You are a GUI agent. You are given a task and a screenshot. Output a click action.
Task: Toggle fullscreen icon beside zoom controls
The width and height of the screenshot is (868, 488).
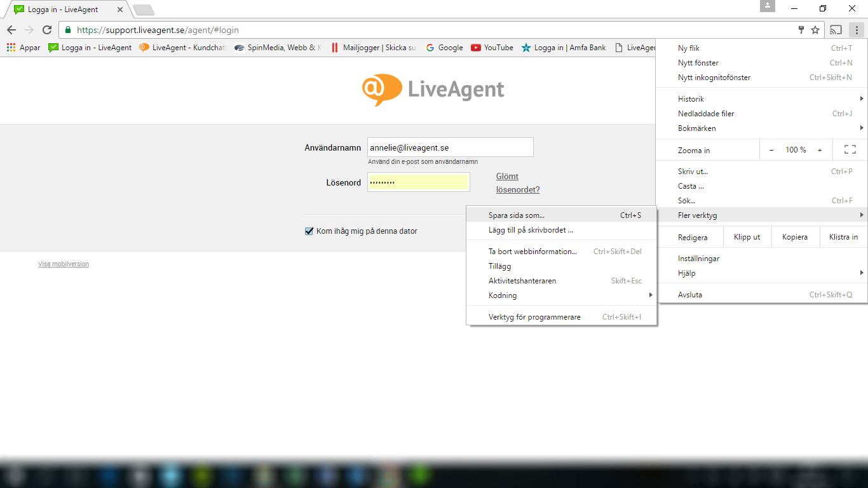point(850,150)
